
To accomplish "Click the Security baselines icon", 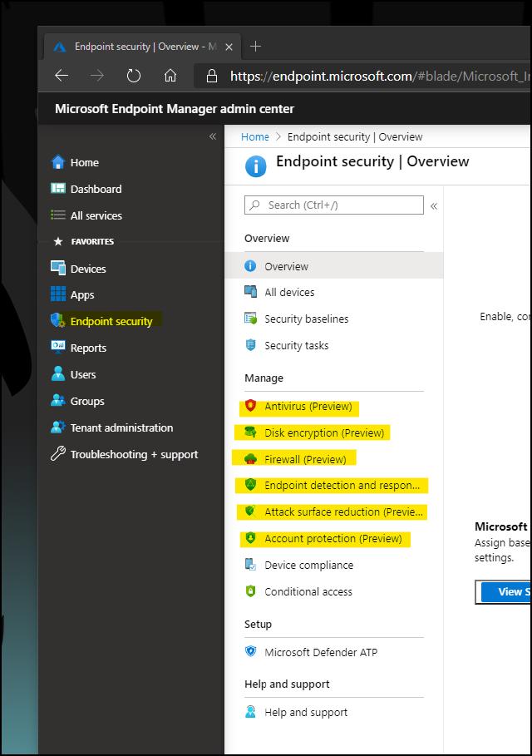I will pyautogui.click(x=250, y=319).
